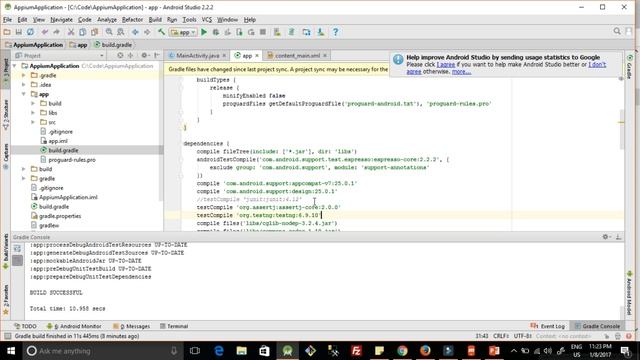Open the Refactor menu
This screenshot has height=360, width=640.
(133, 20)
